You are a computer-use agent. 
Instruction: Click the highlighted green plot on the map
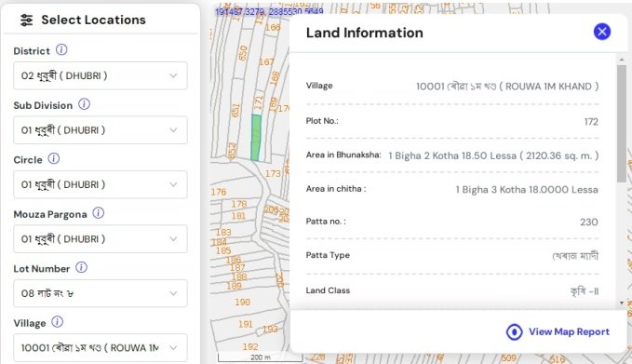256,138
